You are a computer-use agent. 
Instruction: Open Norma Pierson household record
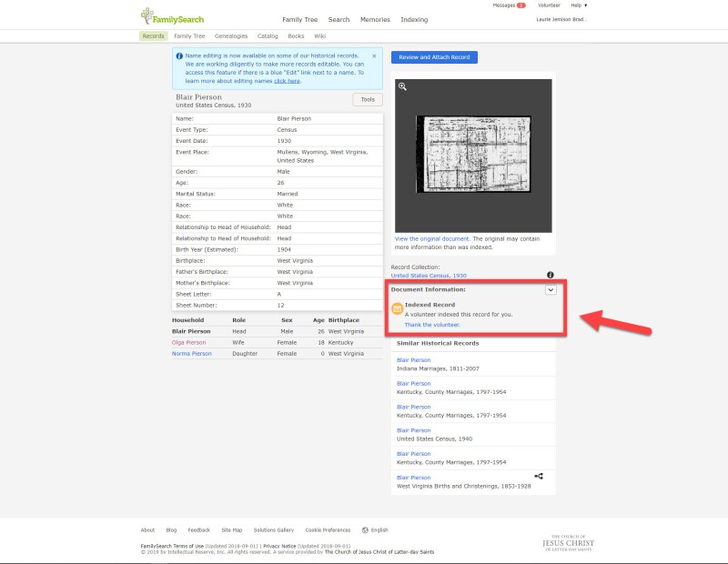coord(191,354)
